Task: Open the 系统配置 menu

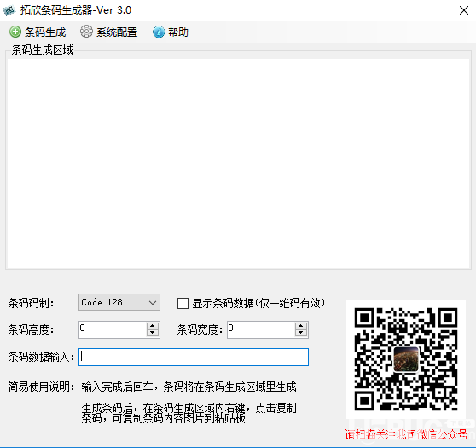Action: pos(108,32)
